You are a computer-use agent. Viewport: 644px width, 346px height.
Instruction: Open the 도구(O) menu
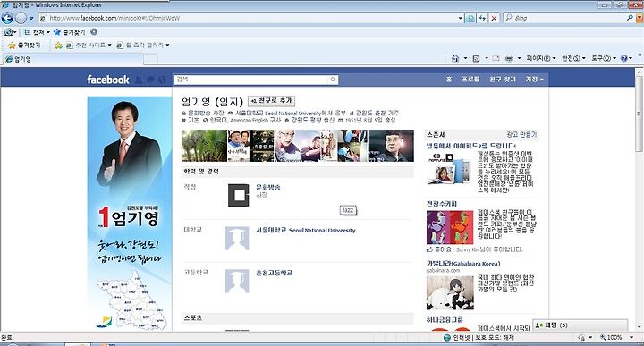coord(604,58)
